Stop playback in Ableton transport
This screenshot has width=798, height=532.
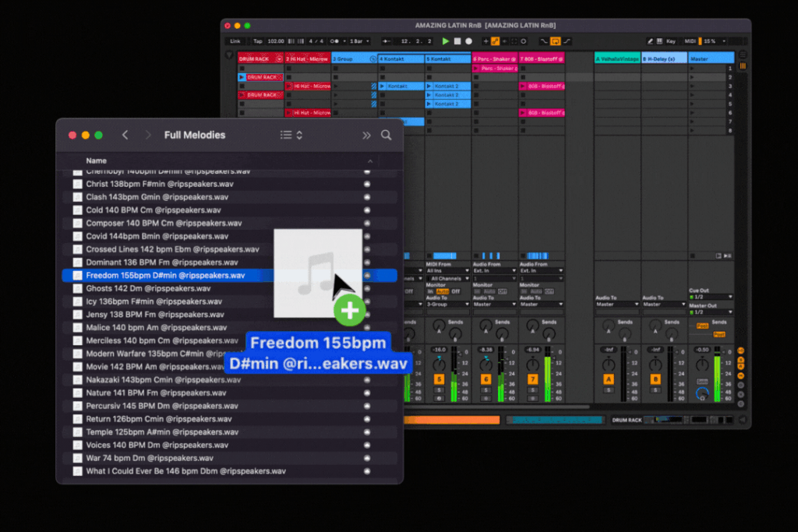pos(457,41)
